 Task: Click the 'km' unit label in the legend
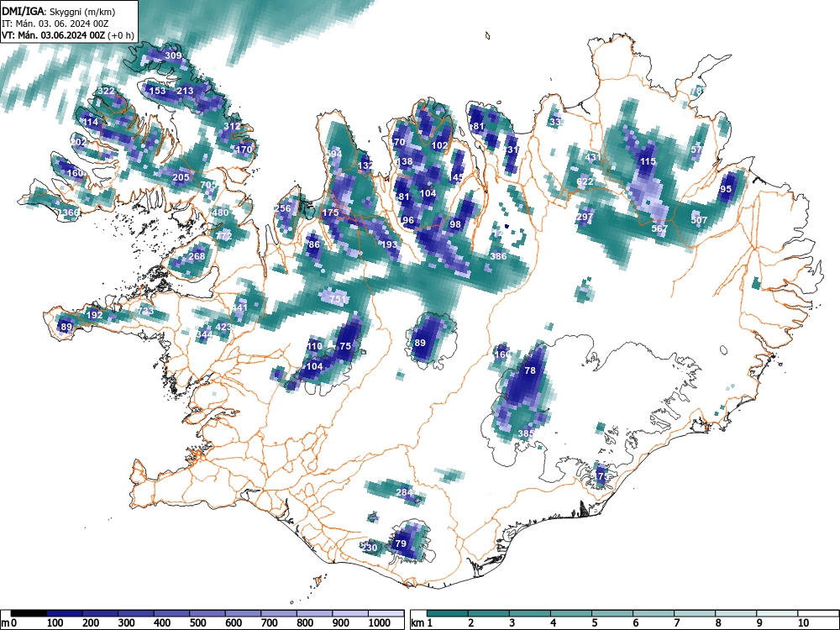tap(417, 623)
